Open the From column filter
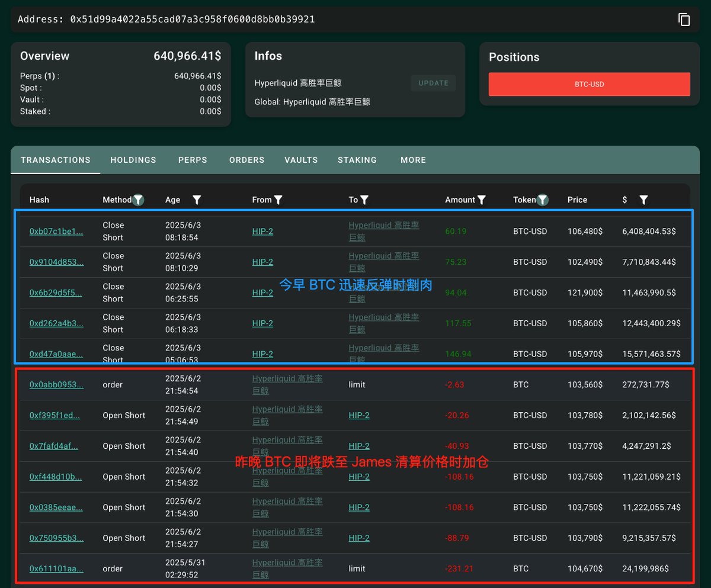Screen dimensions: 711x588 [x=278, y=200]
